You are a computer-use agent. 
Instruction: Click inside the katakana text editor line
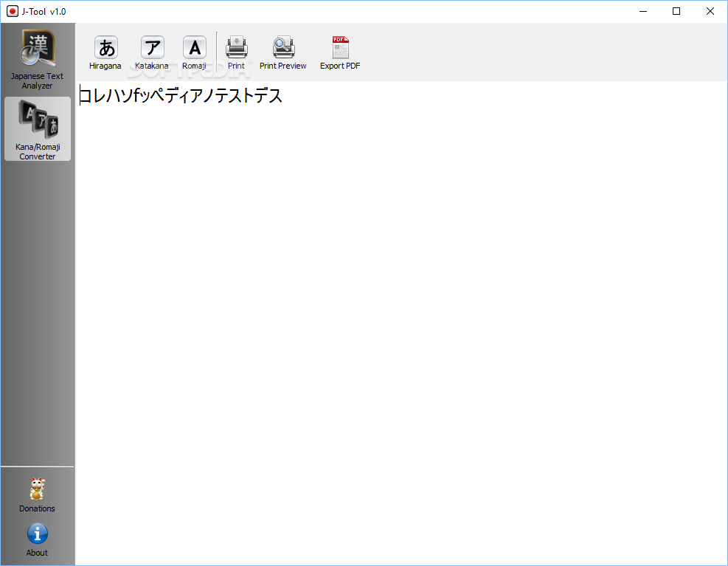click(181, 96)
